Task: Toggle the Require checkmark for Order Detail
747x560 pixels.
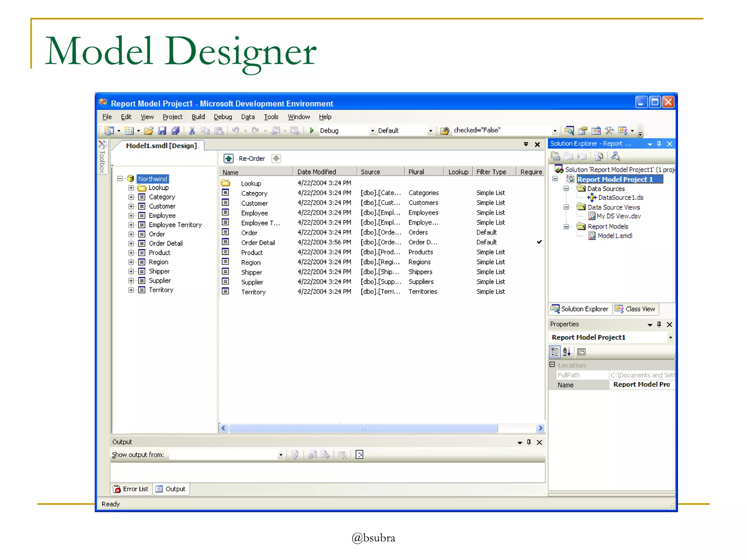Action: (539, 242)
